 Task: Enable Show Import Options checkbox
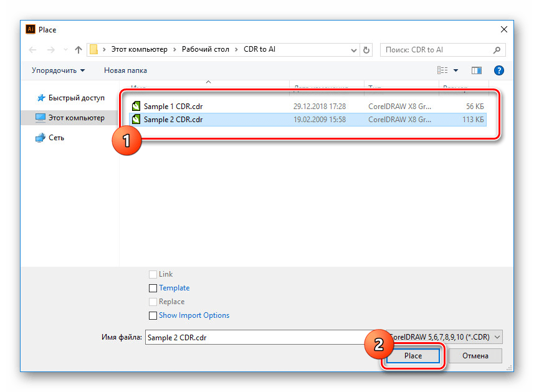(153, 315)
